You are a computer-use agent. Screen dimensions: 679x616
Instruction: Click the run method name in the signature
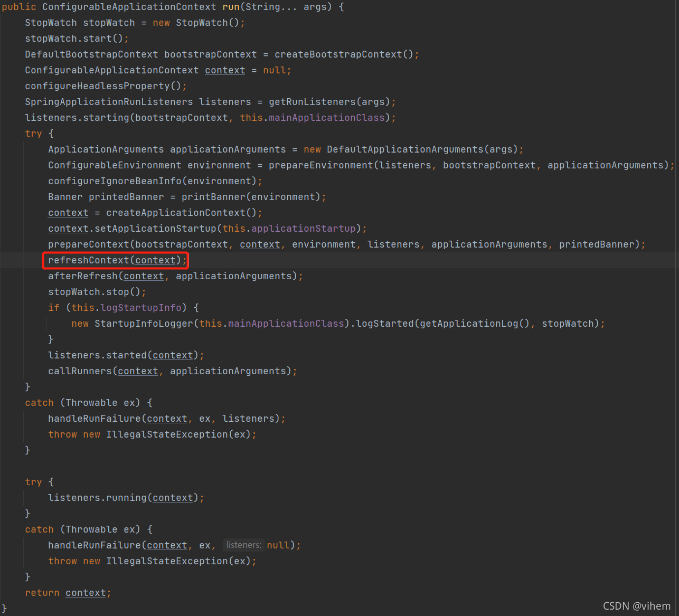(x=231, y=7)
